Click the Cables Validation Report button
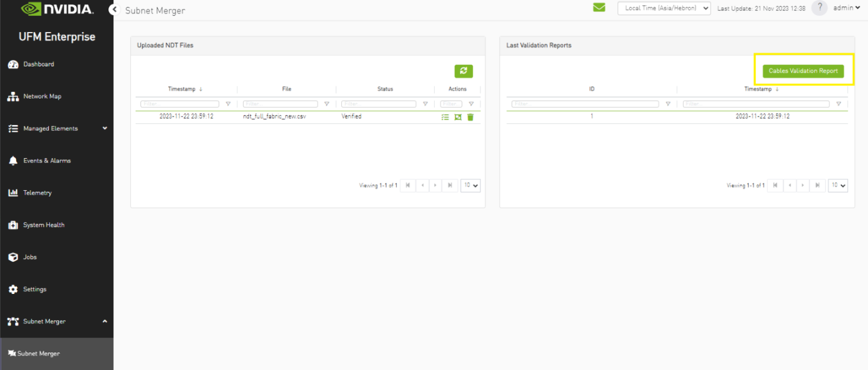Screen dimensions: 868x370 point(803,71)
